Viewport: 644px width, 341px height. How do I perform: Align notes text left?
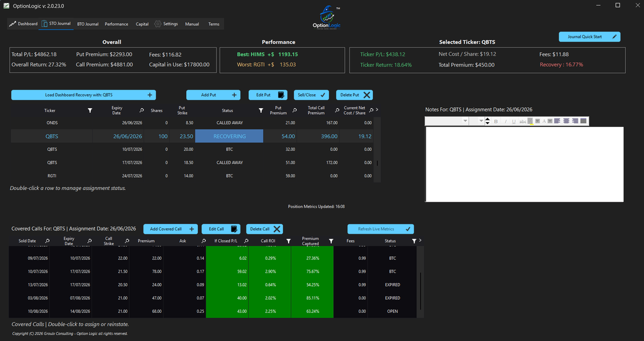tap(557, 121)
